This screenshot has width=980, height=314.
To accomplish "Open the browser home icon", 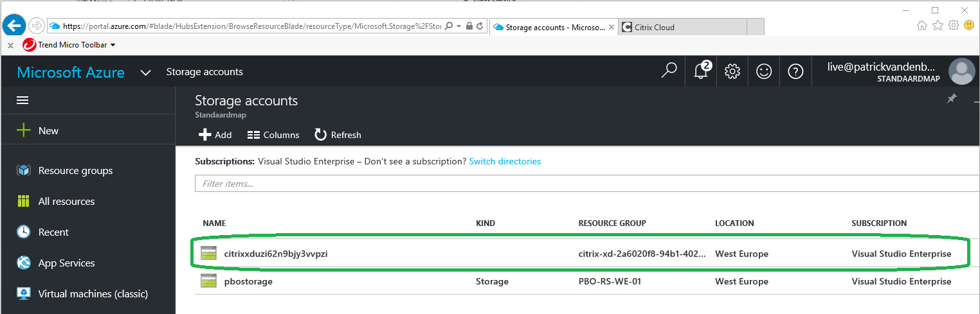I will click(x=921, y=26).
